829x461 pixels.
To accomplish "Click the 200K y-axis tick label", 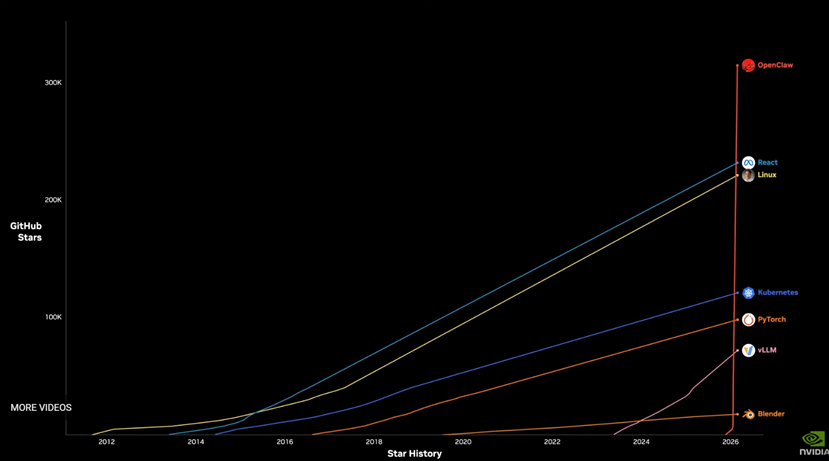I will coord(53,200).
